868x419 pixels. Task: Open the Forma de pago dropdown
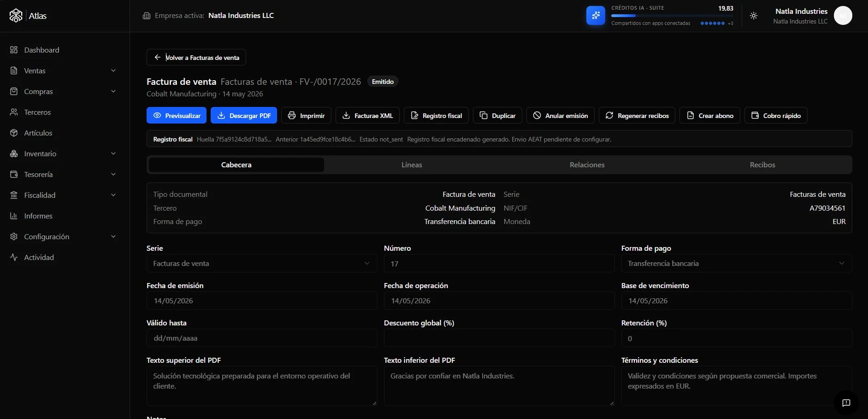point(736,263)
